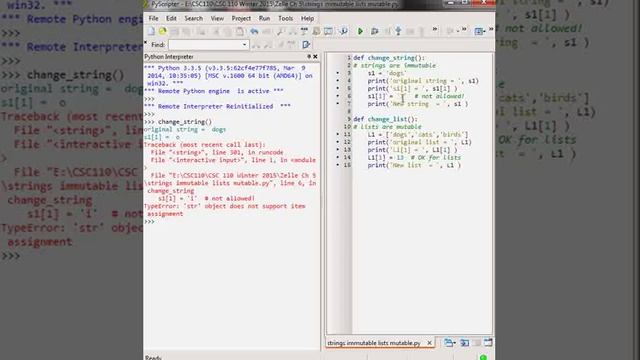This screenshot has width=640, height=360.
Task: Open the Project menu
Action: pos(241,18)
